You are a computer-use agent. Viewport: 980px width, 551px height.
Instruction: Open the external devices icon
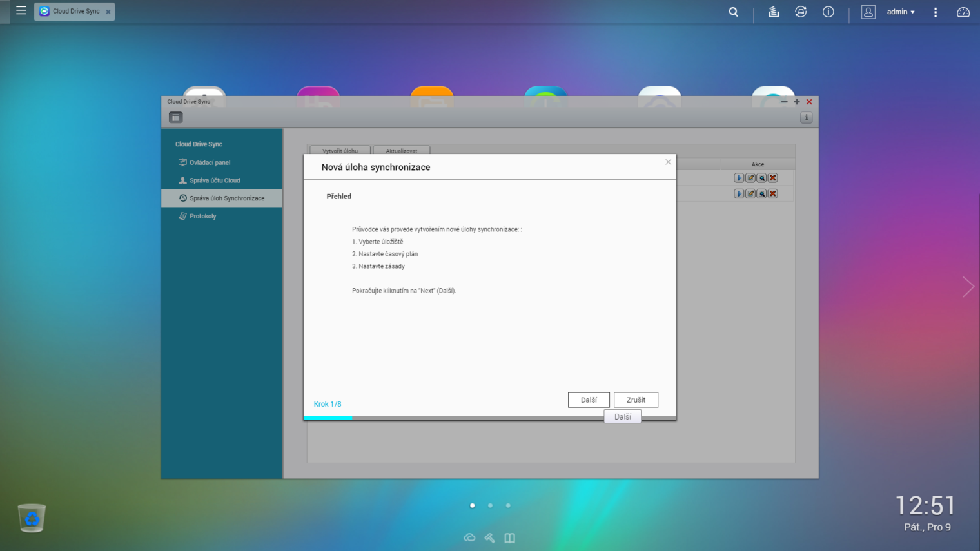click(x=801, y=12)
